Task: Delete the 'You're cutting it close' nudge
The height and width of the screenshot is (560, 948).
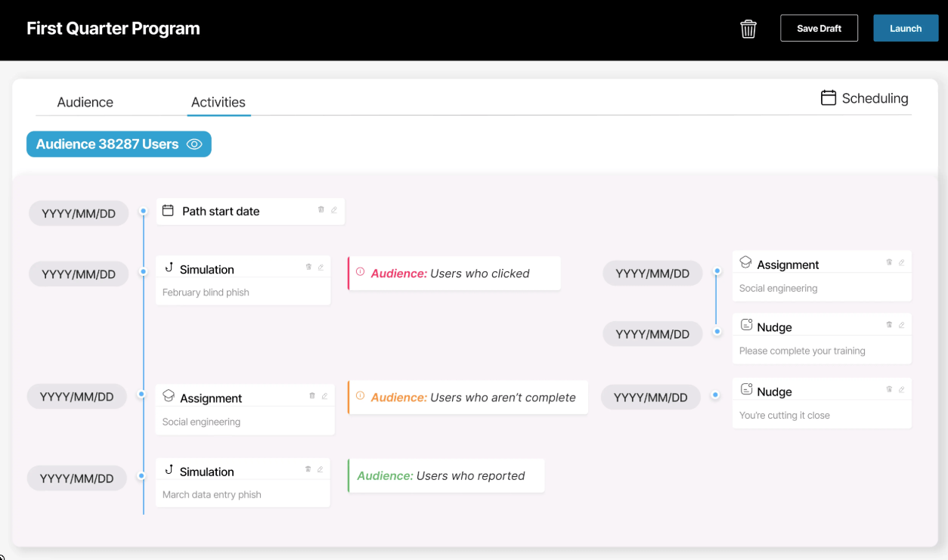Action: point(889,389)
